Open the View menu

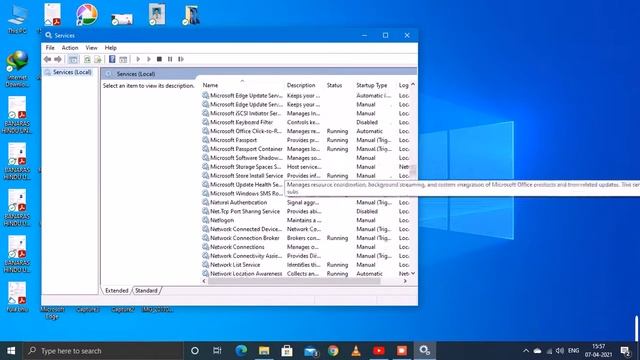pyautogui.click(x=91, y=48)
